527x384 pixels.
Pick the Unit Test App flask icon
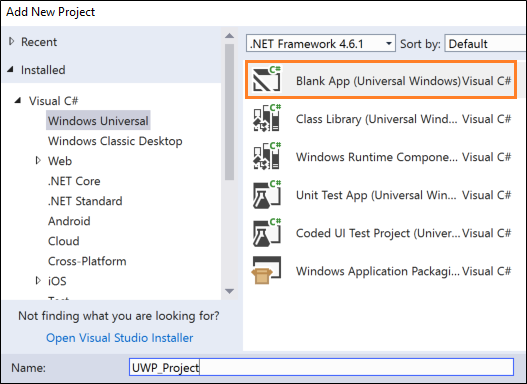pyautogui.click(x=267, y=194)
